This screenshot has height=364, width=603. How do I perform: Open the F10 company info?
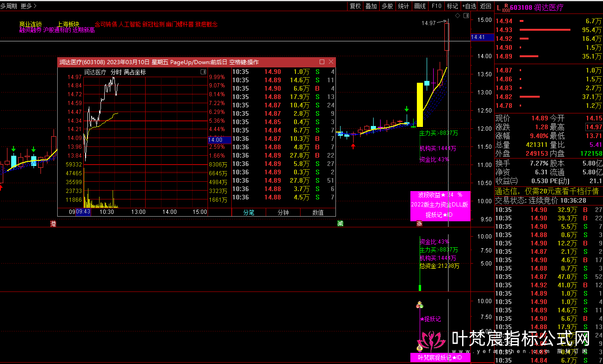click(436, 6)
